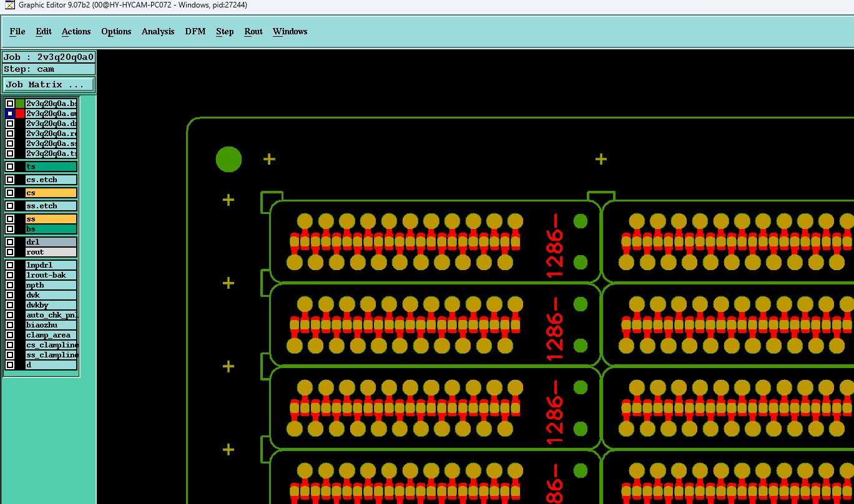The width and height of the screenshot is (854, 504).
Task: Open the File menu
Action: point(17,32)
